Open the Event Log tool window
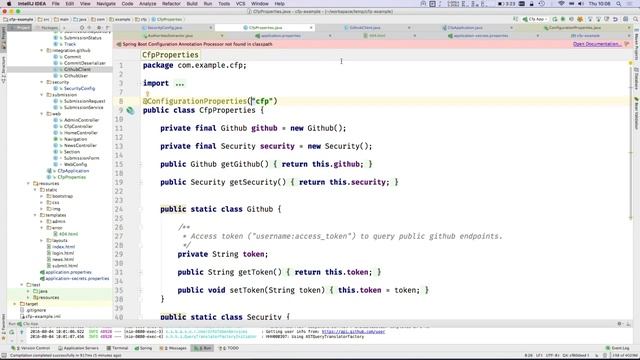This screenshot has width=640, height=360. tap(618, 348)
